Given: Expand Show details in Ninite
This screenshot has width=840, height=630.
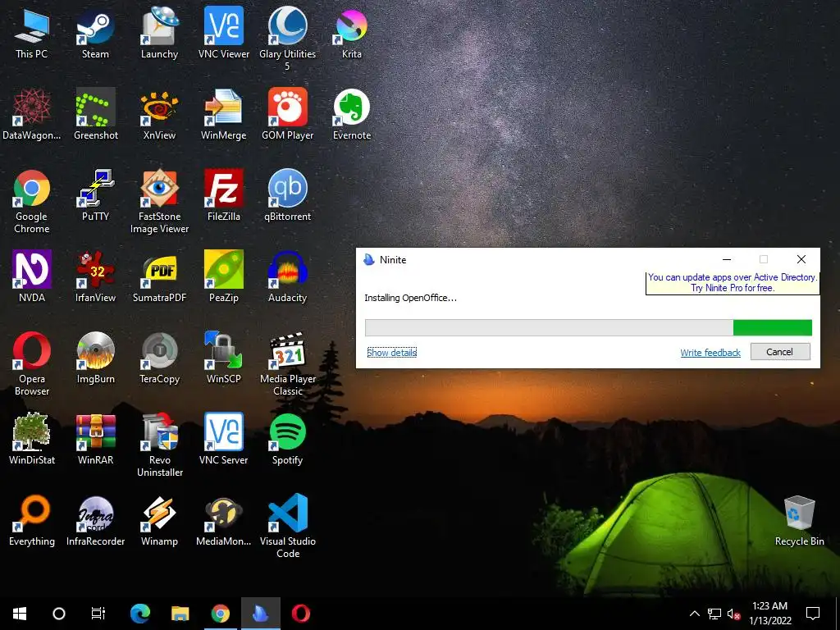Looking at the screenshot, I should click(x=391, y=353).
